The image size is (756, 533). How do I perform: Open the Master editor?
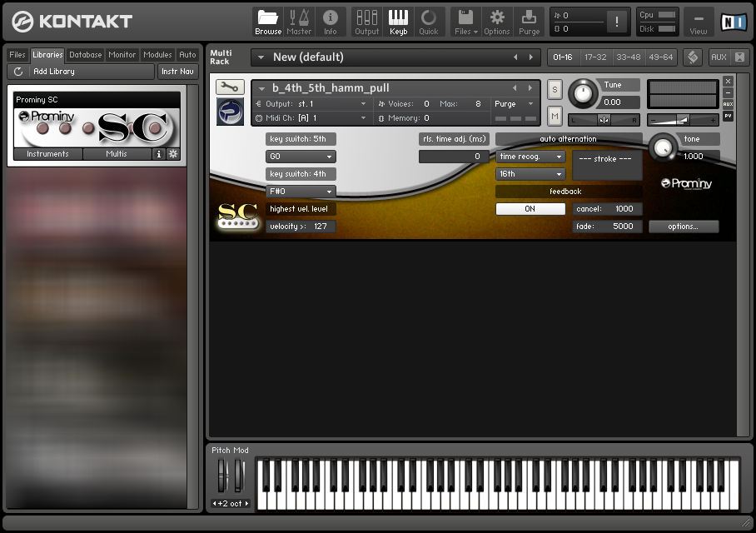pyautogui.click(x=299, y=22)
